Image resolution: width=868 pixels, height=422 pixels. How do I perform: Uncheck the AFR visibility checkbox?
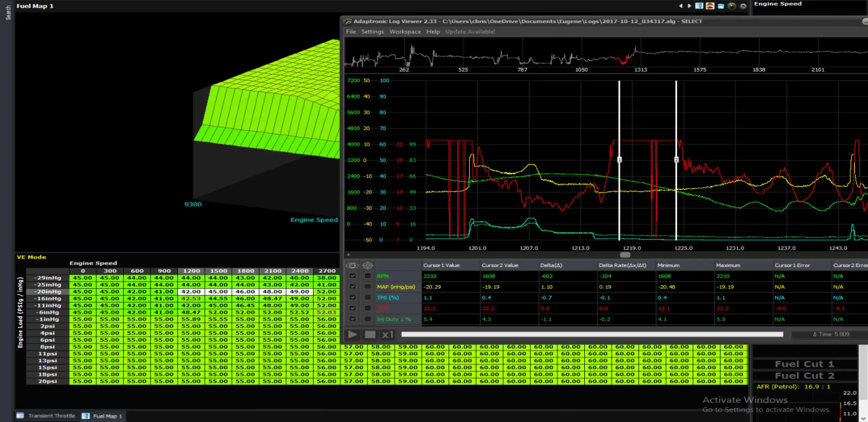[352, 308]
